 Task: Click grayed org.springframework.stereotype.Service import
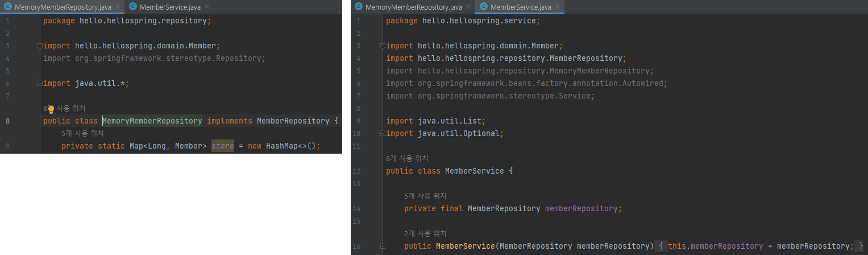[491, 96]
